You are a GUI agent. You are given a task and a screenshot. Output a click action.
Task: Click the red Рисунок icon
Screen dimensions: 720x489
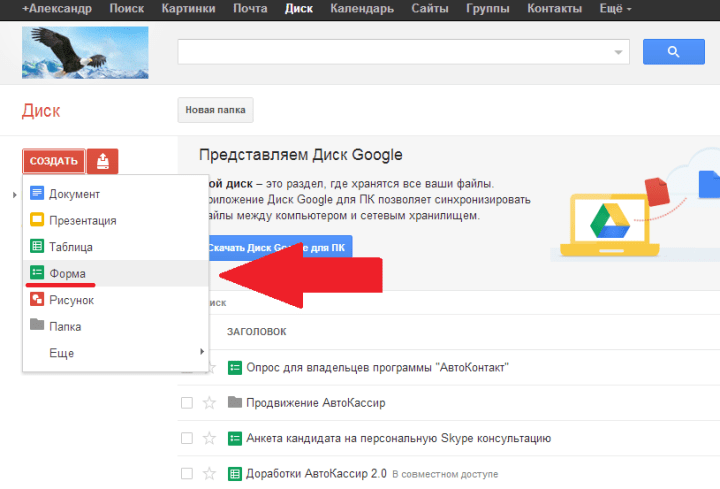[x=37, y=299]
